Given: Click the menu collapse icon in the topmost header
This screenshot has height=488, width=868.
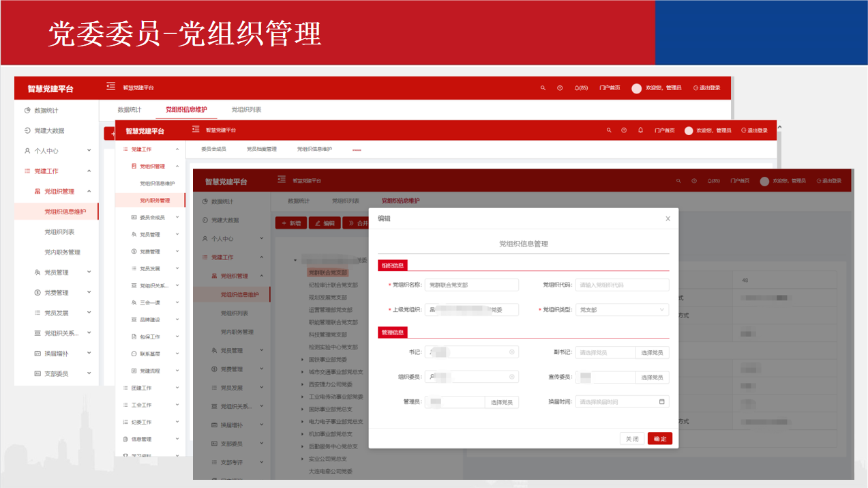Looking at the screenshot, I should (x=110, y=87).
